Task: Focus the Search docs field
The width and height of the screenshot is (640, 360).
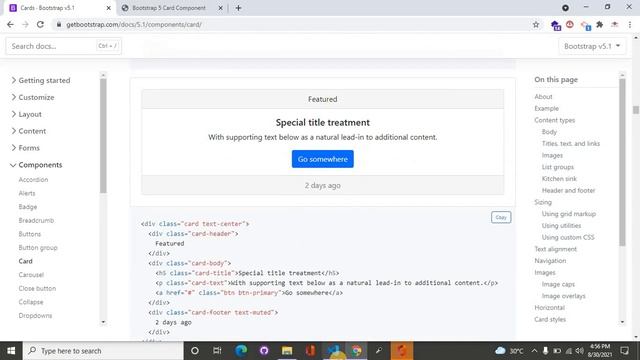Action: (63, 46)
